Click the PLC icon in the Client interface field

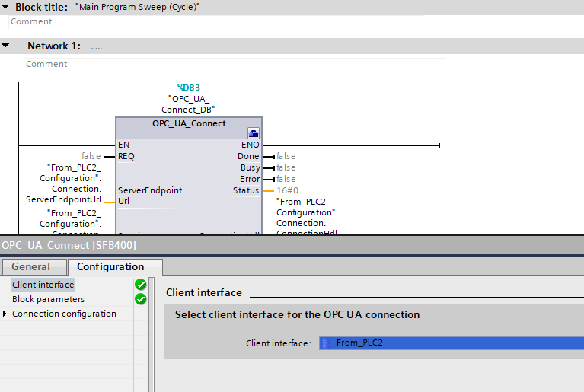(x=327, y=343)
